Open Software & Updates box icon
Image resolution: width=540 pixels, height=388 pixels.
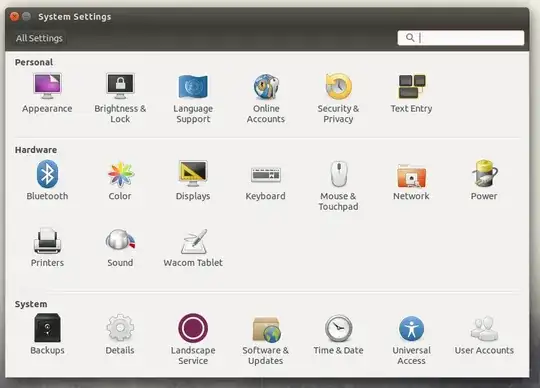(x=266, y=329)
